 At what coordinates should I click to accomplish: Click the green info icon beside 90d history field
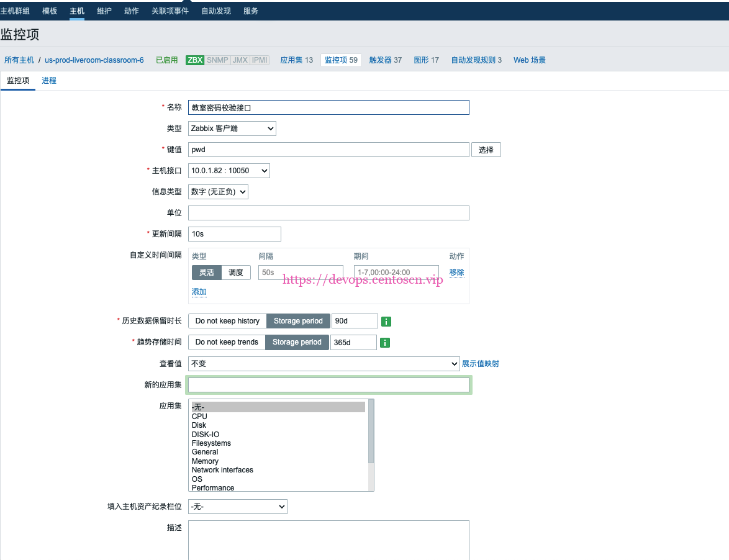coord(384,321)
